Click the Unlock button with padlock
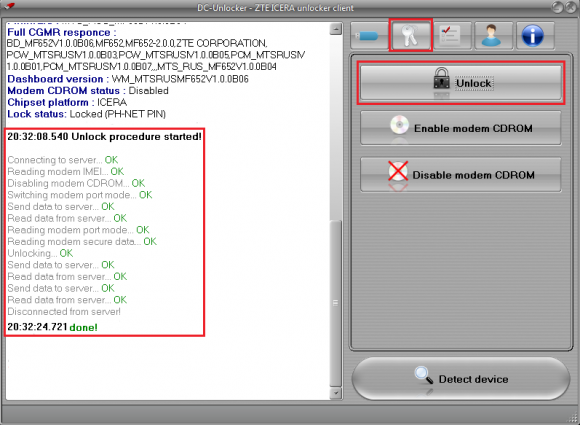The width and height of the screenshot is (580, 425). pyautogui.click(x=461, y=83)
